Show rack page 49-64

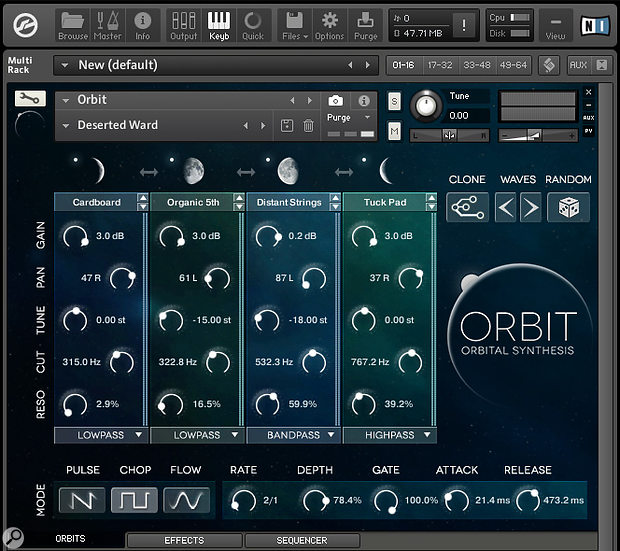tap(513, 65)
